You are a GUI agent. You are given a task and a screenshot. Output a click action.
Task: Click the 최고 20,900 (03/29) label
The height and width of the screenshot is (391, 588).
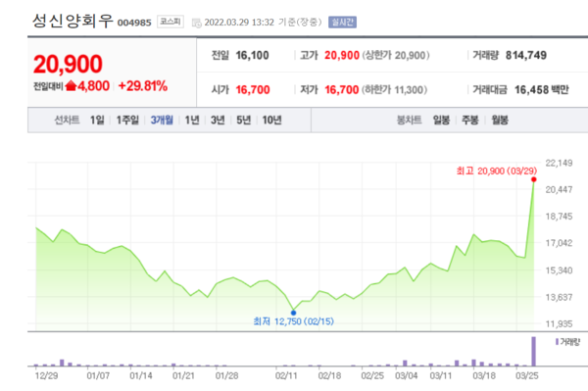tap(497, 171)
